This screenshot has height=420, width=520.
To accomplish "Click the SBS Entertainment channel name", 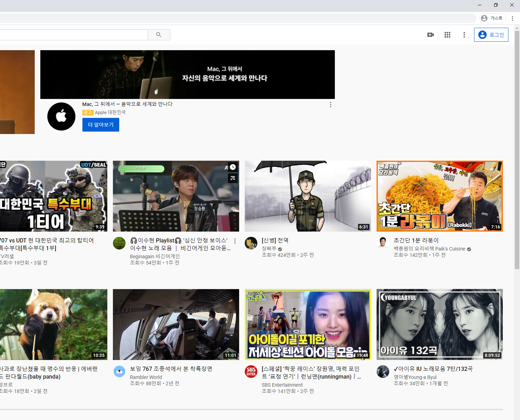I will [282, 385].
